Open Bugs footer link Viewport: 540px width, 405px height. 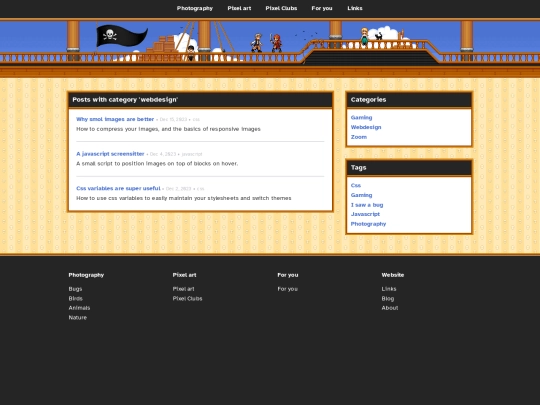tap(75, 289)
